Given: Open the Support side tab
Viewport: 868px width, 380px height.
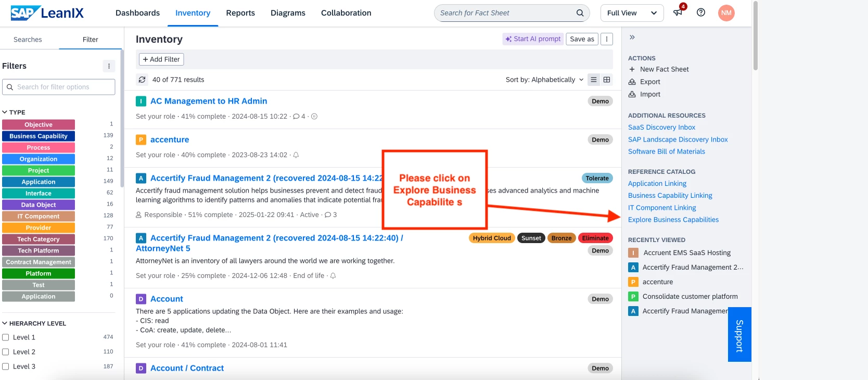Looking at the screenshot, I should (x=739, y=335).
